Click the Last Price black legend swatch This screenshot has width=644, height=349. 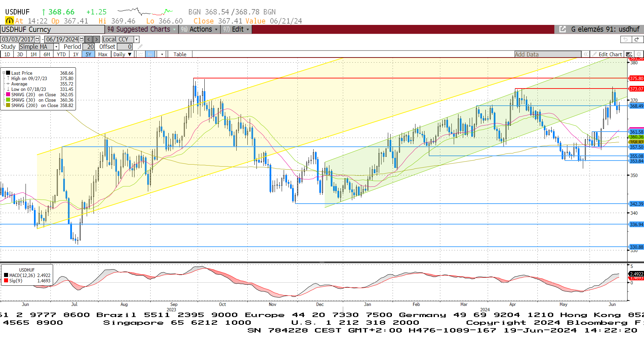8,73
